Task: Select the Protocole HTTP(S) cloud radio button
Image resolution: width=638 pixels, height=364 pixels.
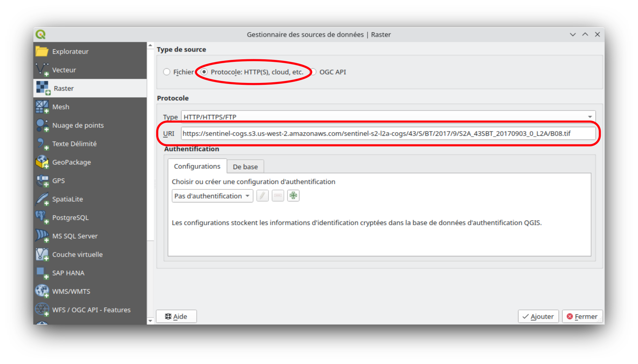Action: 204,72
